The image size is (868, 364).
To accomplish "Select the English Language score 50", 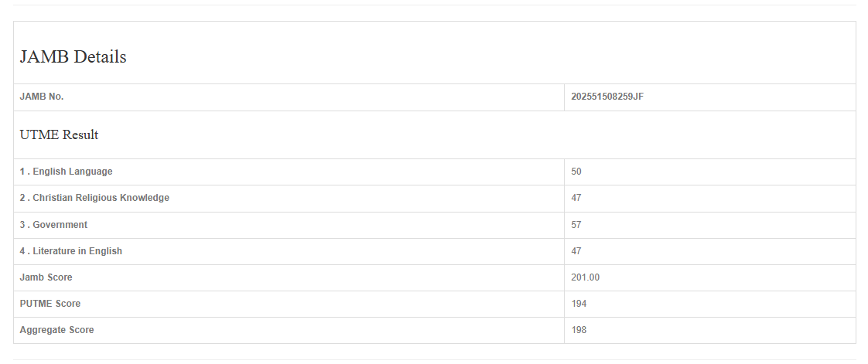I will click(x=576, y=172).
